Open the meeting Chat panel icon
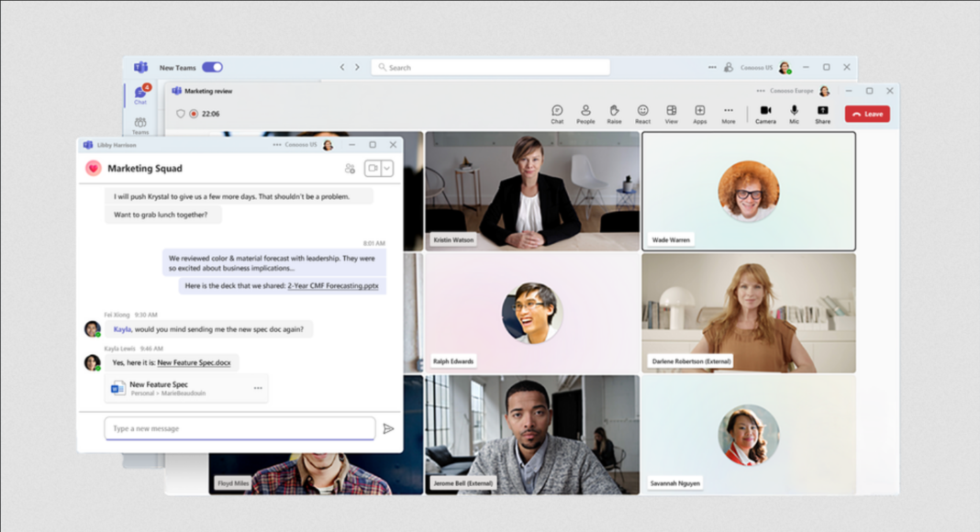 click(557, 113)
